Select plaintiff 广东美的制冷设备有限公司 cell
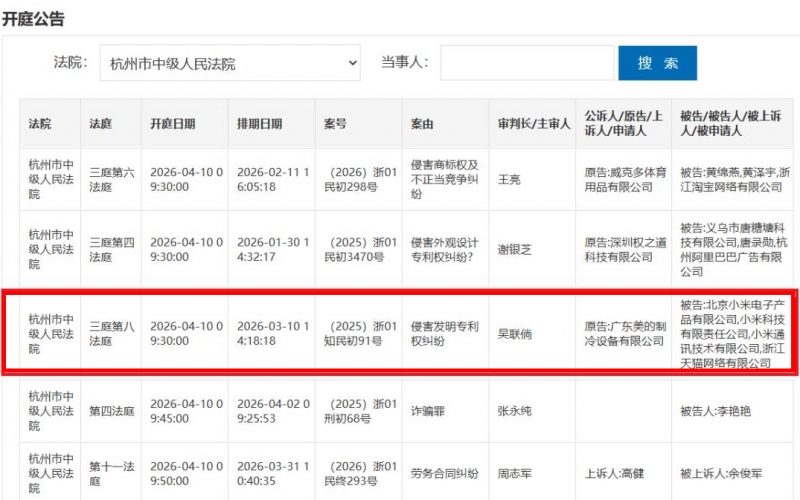800x500 pixels. 624,334
